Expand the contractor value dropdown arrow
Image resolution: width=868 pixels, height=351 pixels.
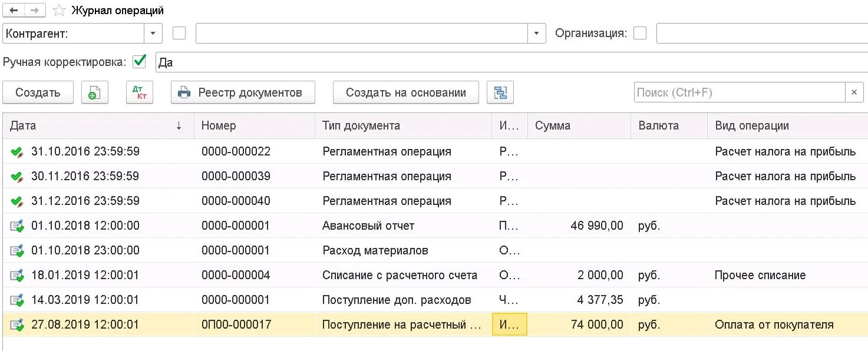[x=536, y=34]
